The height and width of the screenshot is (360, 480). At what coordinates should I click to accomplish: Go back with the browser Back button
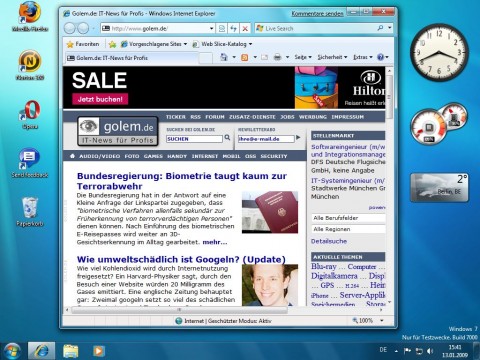click(x=70, y=28)
